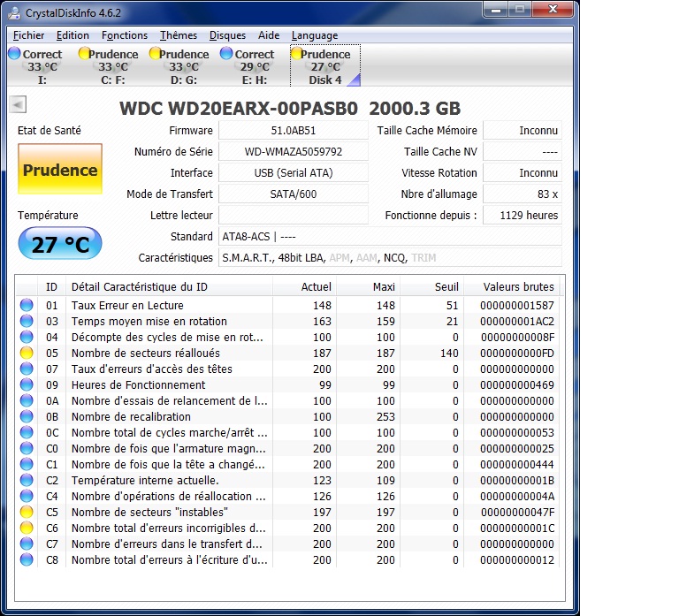
Task: Click the 83 x power-on count field
Action: tap(523, 194)
